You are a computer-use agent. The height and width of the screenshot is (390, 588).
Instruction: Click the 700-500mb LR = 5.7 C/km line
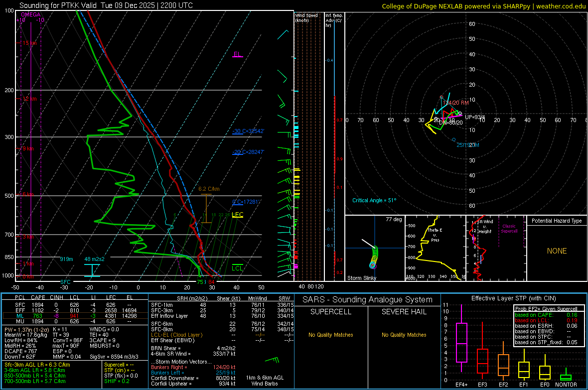click(x=35, y=381)
